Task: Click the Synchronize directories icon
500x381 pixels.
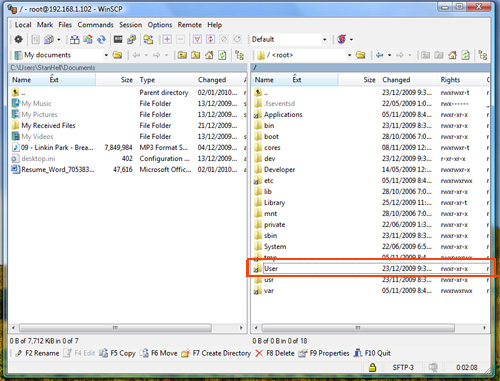Action: [x=88, y=39]
